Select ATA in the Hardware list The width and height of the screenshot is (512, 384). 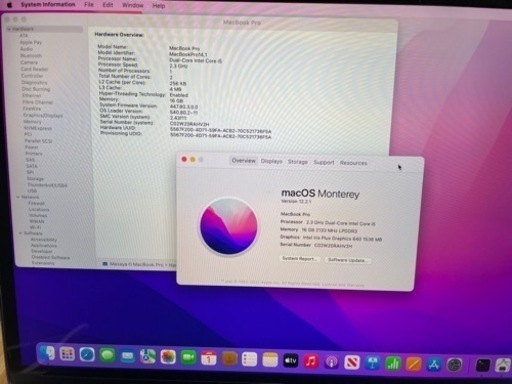tap(24, 36)
